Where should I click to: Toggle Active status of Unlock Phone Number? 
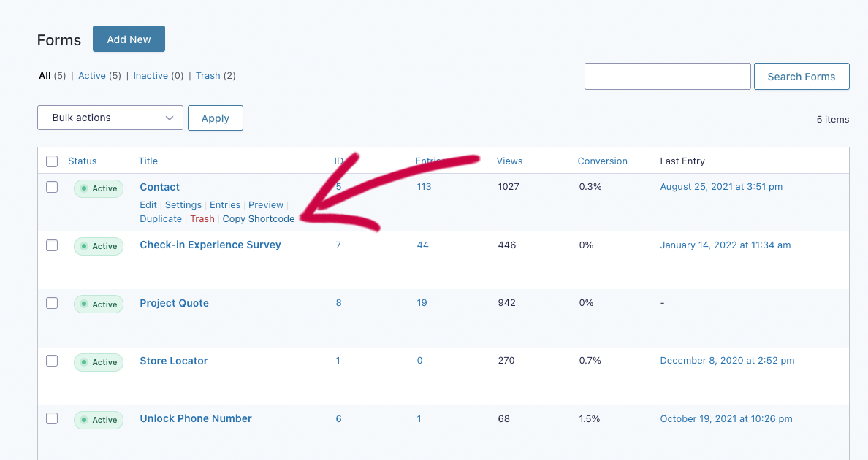[x=99, y=420]
